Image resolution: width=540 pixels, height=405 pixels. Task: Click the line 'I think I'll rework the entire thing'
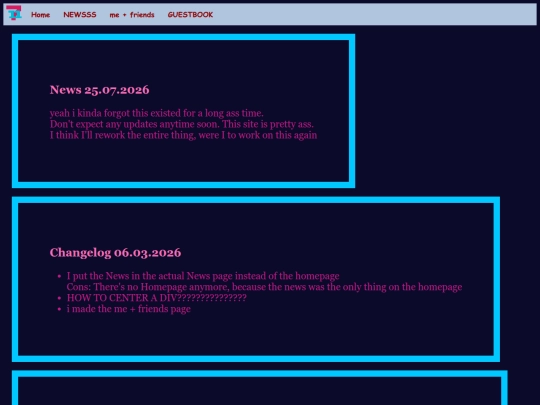(x=184, y=135)
